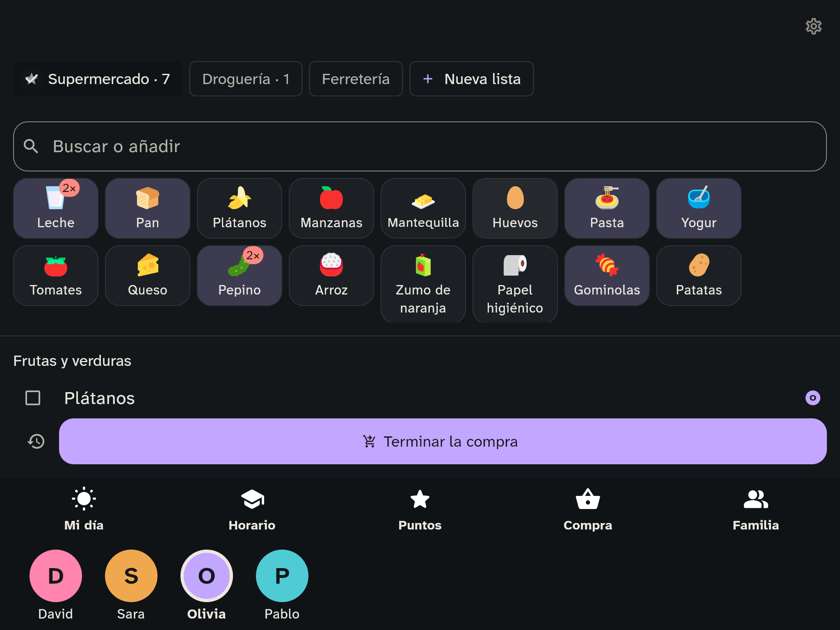This screenshot has height=630, width=840.
Task: Click Terminar la compra button
Action: click(443, 441)
